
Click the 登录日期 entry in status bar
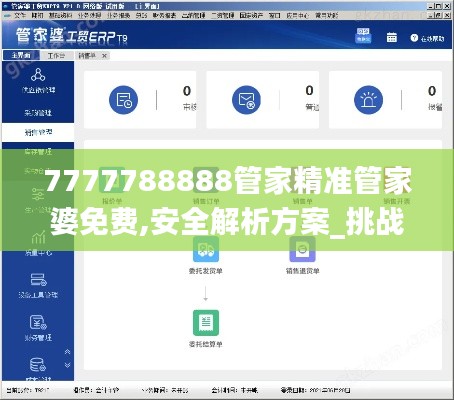[x=315, y=390]
